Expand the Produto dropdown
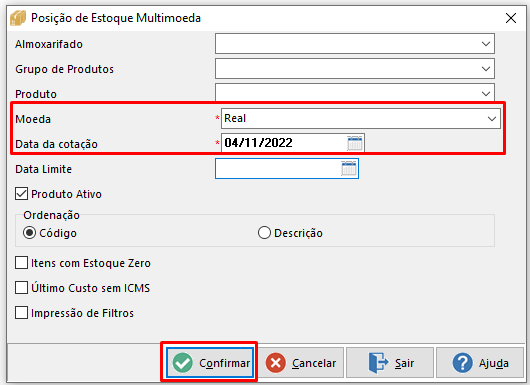The image size is (530, 385). click(486, 94)
